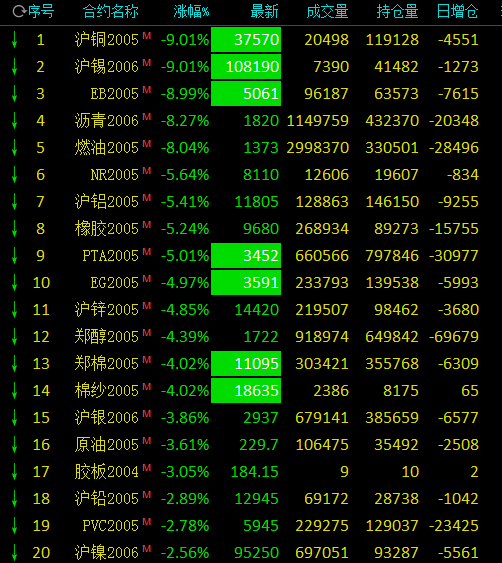Select the 沪铜2005 contract name
Viewport: 502px width, 563px height.
click(107, 39)
